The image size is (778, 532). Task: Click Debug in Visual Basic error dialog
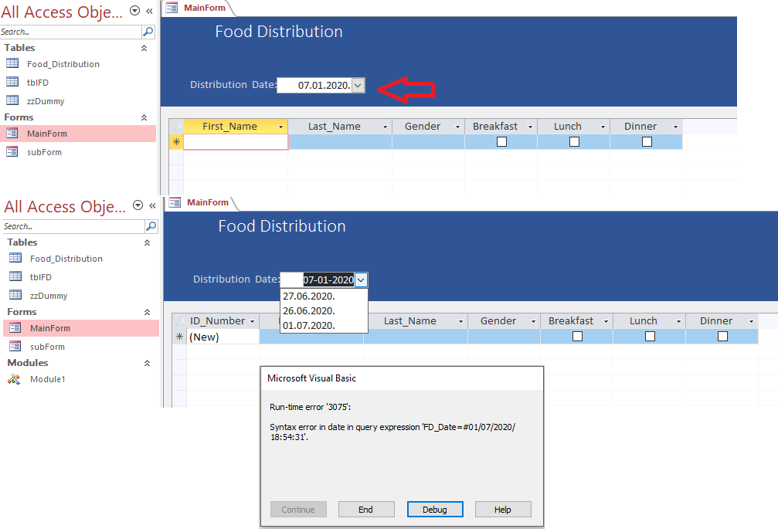click(435, 509)
